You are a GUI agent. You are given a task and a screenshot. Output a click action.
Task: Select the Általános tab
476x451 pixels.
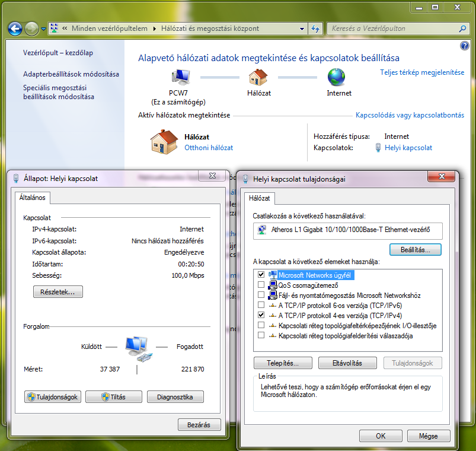[x=32, y=198]
